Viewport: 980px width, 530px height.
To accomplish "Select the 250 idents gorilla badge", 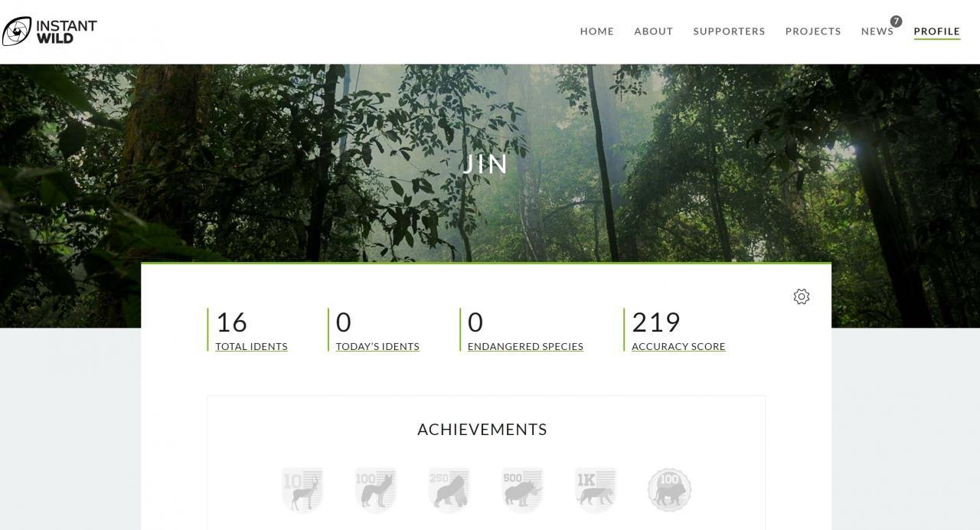I will (449, 489).
